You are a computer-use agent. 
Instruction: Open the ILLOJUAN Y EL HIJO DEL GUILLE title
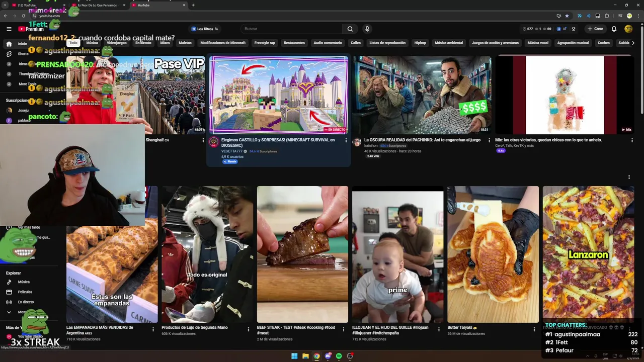coord(390,330)
